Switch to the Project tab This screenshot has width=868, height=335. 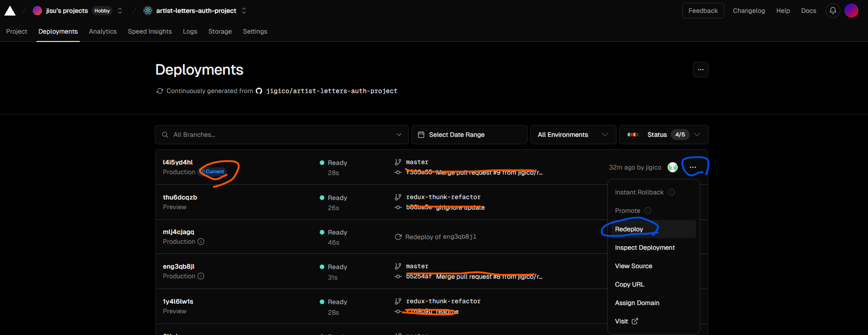(17, 31)
